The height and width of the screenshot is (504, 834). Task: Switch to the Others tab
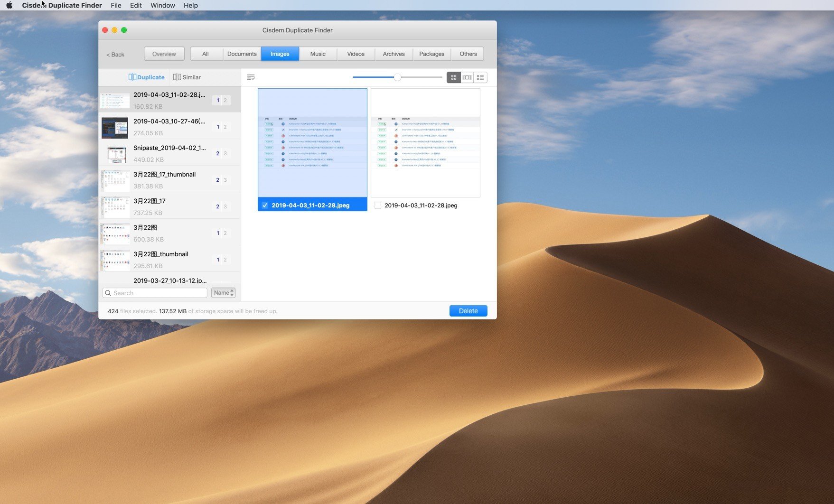(x=468, y=54)
